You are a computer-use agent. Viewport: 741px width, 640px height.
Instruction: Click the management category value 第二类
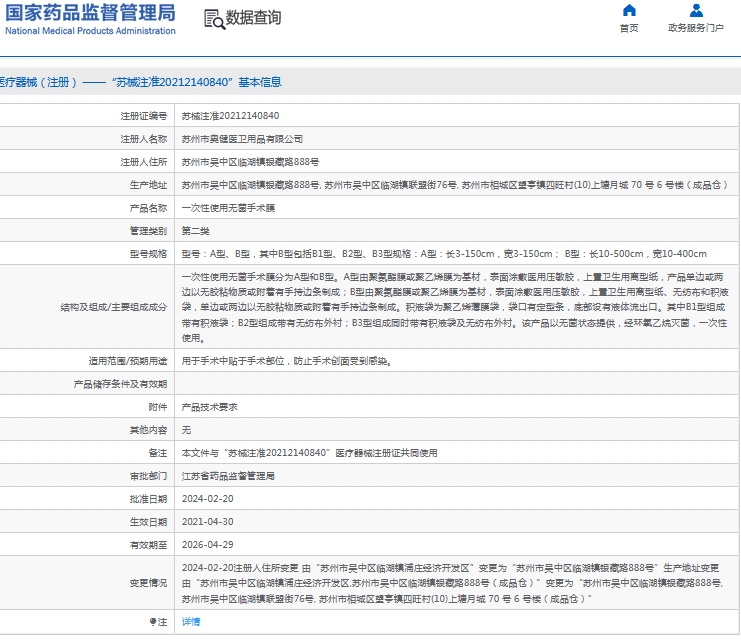196,231
